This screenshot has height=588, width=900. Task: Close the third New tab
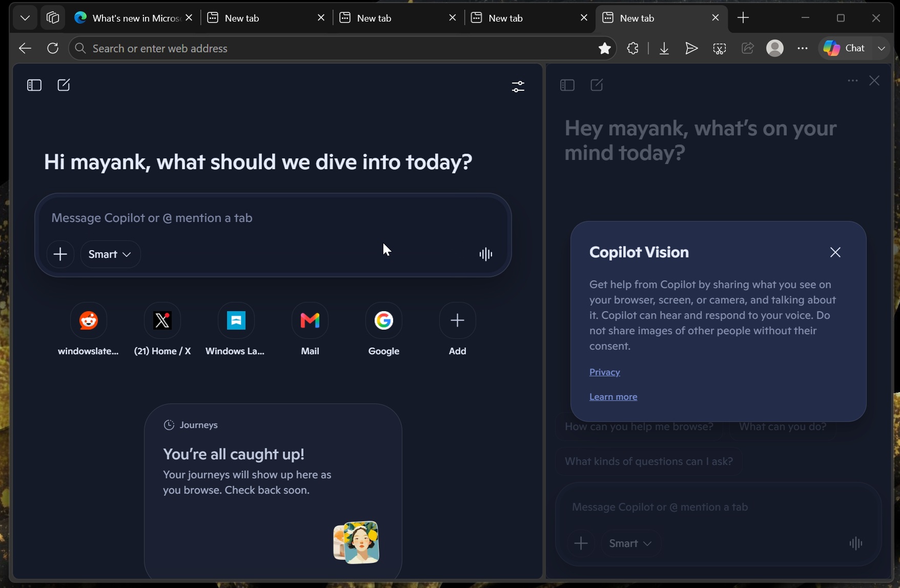pos(453,18)
